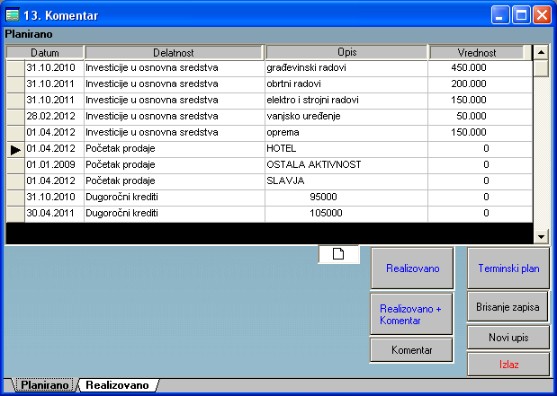The width and height of the screenshot is (557, 396).
Task: Click the window icon in title bar
Action: (x=12, y=15)
